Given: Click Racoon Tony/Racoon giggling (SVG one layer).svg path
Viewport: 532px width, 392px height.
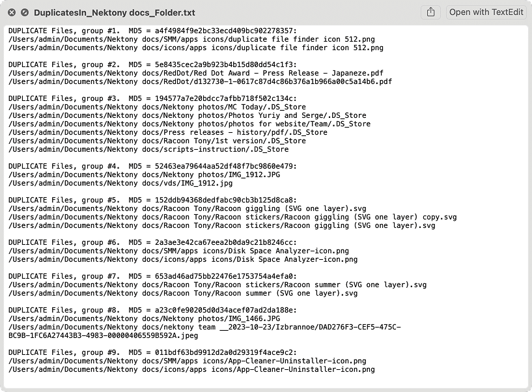Looking at the screenshot, I should [x=188, y=209].
